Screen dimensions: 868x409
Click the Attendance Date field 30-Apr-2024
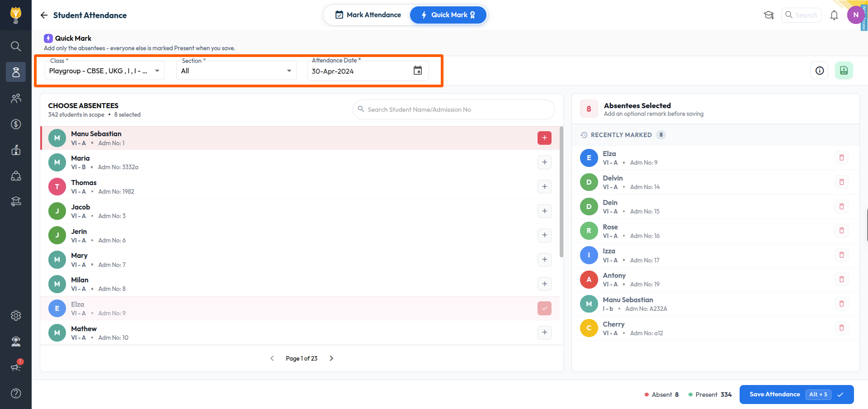click(x=368, y=71)
